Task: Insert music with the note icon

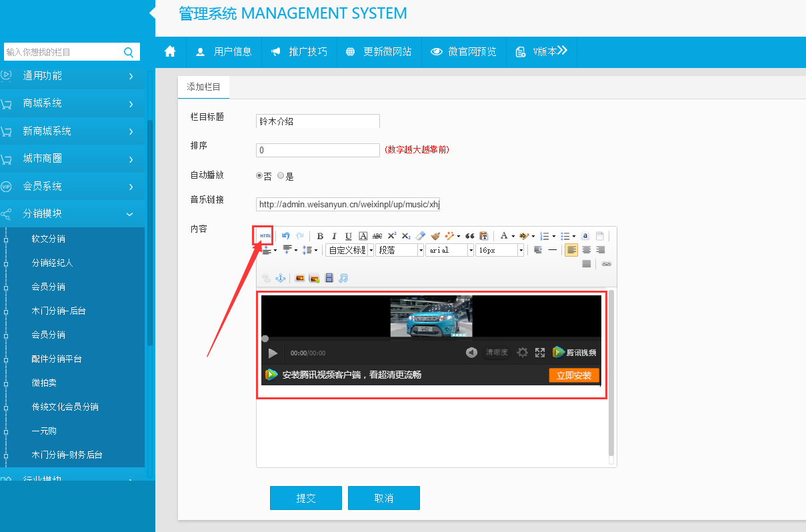Action: click(343, 278)
